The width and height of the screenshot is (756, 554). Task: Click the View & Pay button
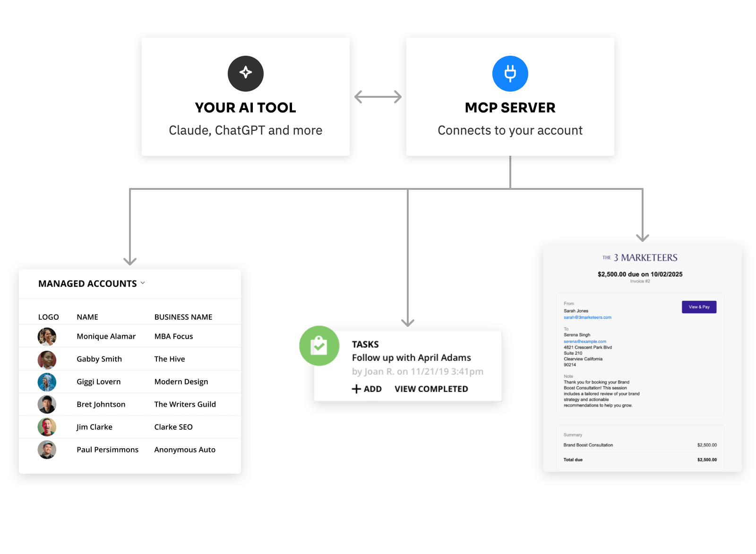point(699,307)
